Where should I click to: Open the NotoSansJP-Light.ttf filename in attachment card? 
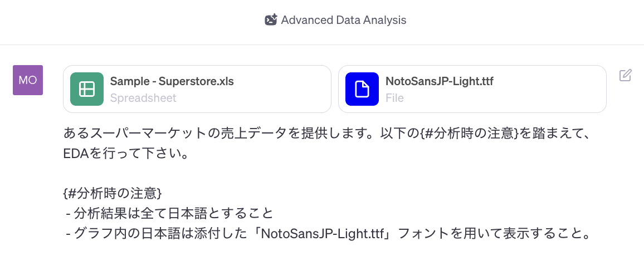(439, 81)
